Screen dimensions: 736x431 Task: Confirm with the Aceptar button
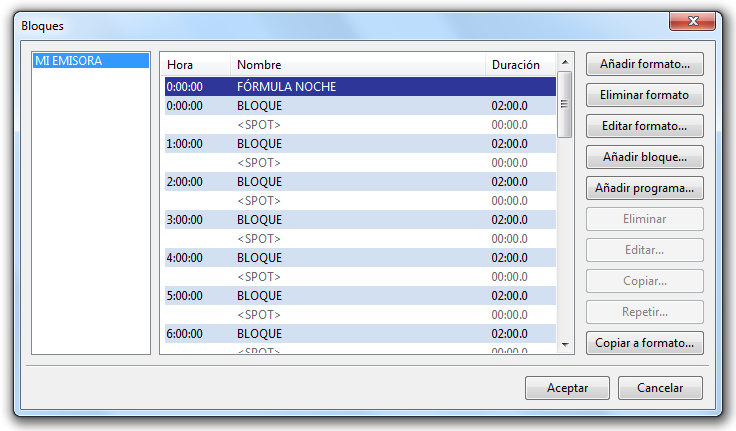567,388
